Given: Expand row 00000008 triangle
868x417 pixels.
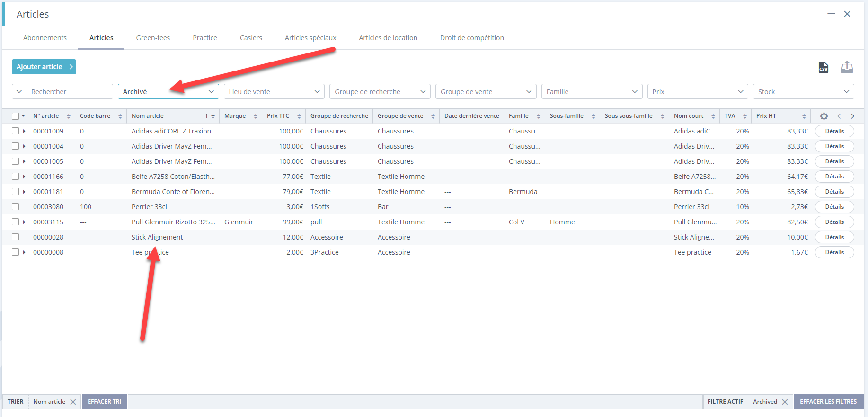Looking at the screenshot, I should tap(24, 252).
